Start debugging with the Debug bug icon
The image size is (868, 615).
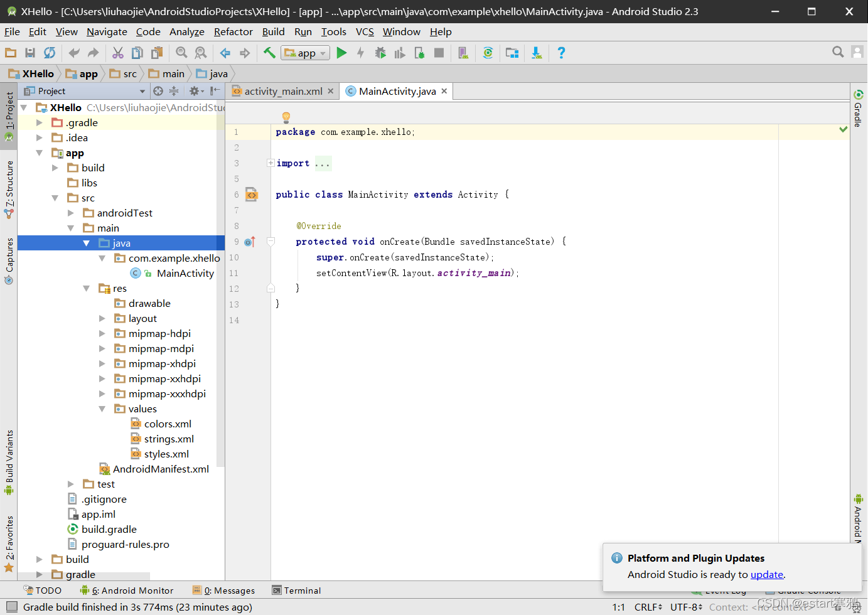pos(380,53)
